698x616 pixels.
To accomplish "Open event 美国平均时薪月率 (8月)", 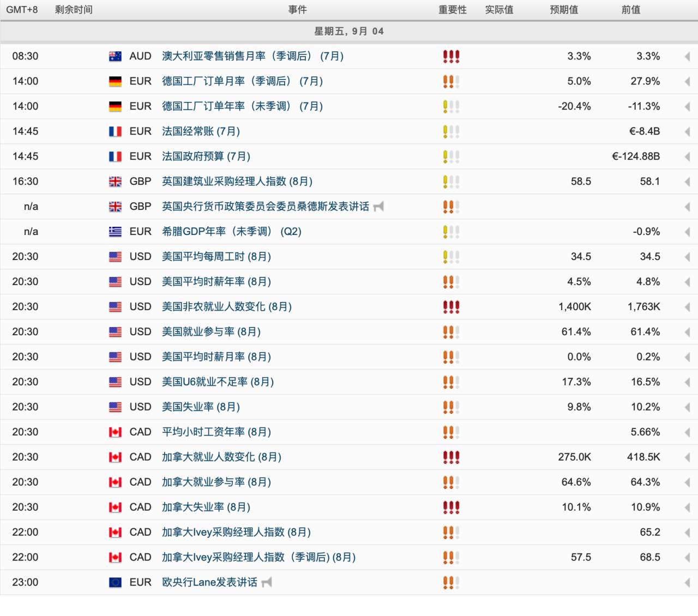I will [x=216, y=357].
